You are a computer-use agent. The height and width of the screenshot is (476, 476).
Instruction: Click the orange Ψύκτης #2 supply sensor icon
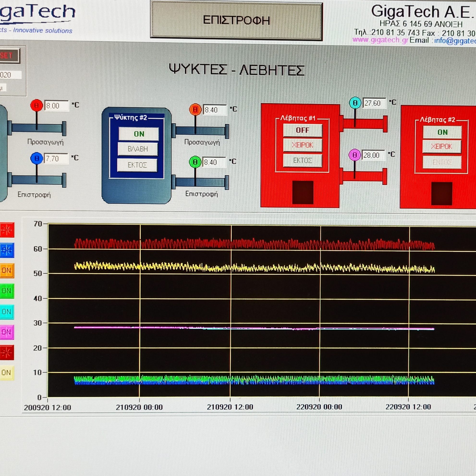pos(195,109)
